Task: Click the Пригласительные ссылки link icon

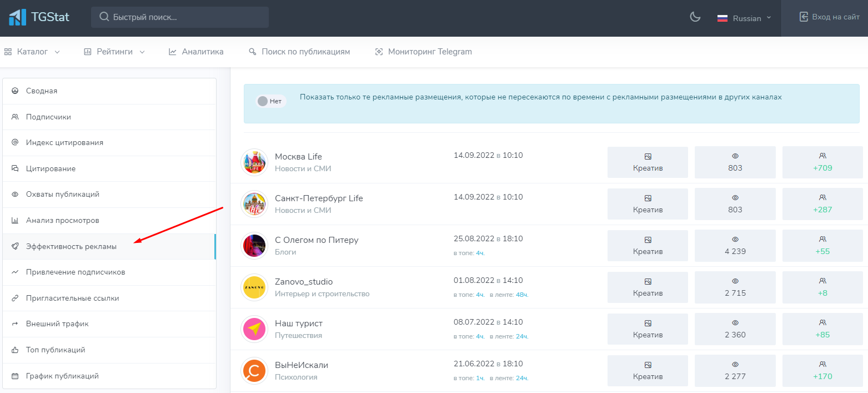Action: pyautogui.click(x=15, y=298)
